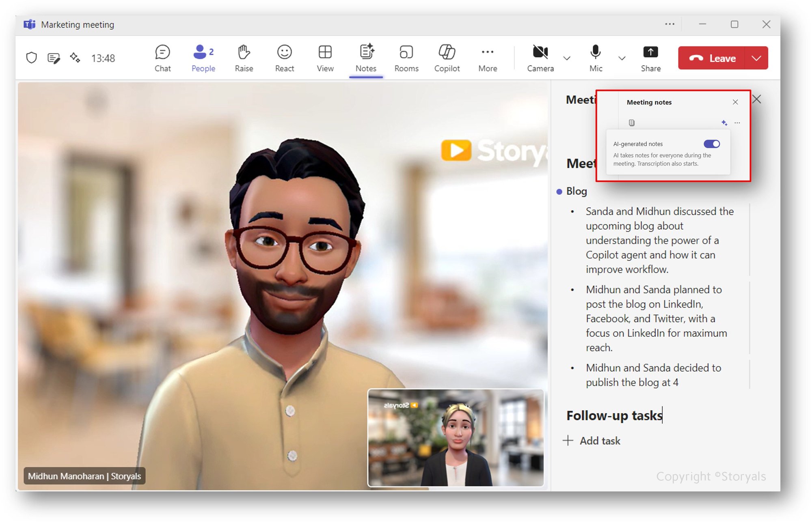Open the Chat panel
The height and width of the screenshot is (523, 812).
162,58
